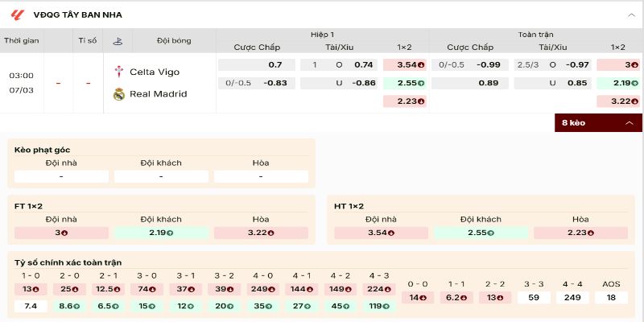The height and width of the screenshot is (322, 644).
Task: Choose correct score odds 6.5
Action: [108, 306]
